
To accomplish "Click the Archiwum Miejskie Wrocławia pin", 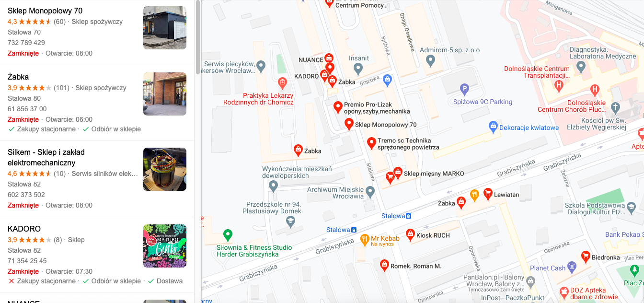I will (370, 193).
